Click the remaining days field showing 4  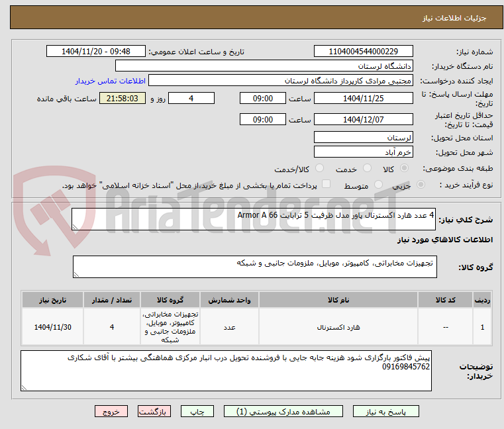coord(191,98)
